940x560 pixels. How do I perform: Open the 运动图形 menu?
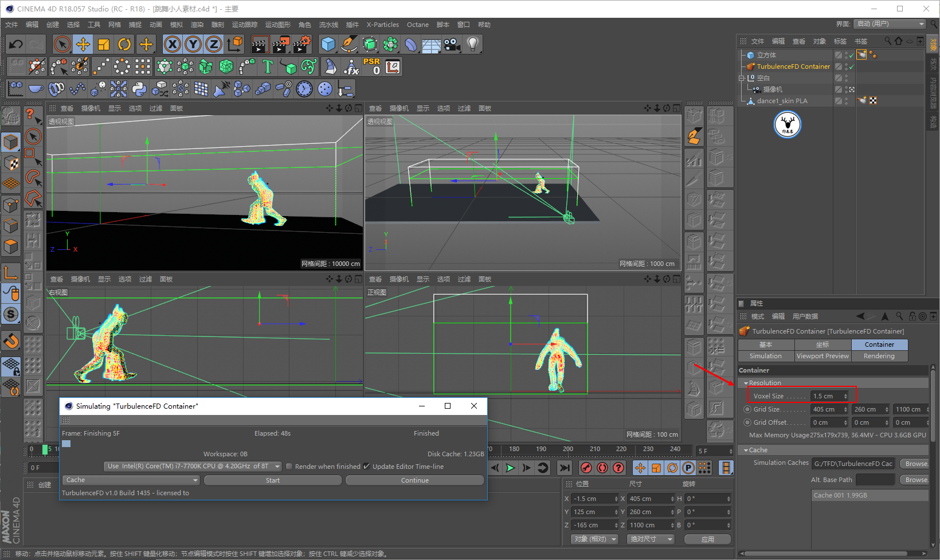click(278, 25)
